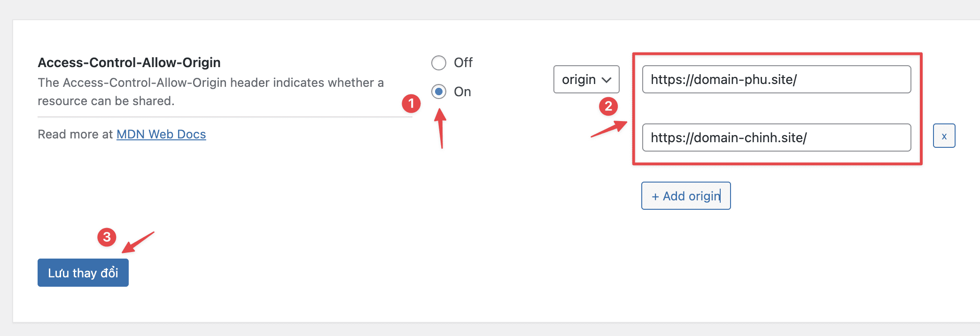
Task: Delete the second origin with the x control
Action: pos(944,135)
